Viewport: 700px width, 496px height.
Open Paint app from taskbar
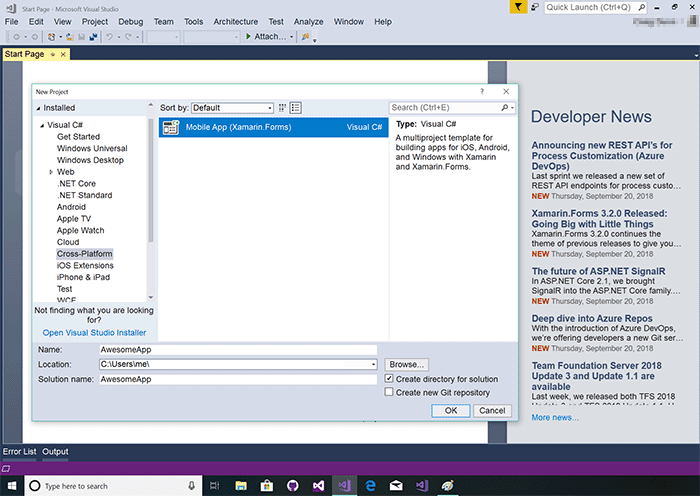(x=447, y=486)
